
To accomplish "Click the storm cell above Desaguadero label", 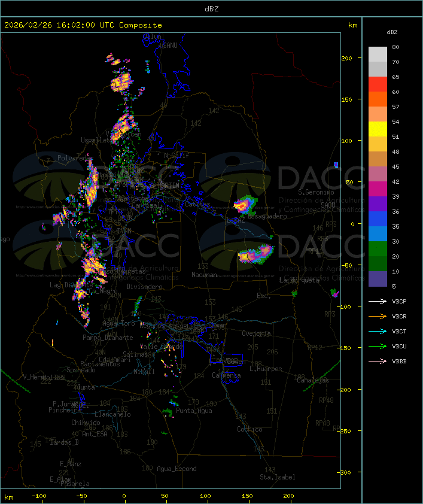I will 245,205.
